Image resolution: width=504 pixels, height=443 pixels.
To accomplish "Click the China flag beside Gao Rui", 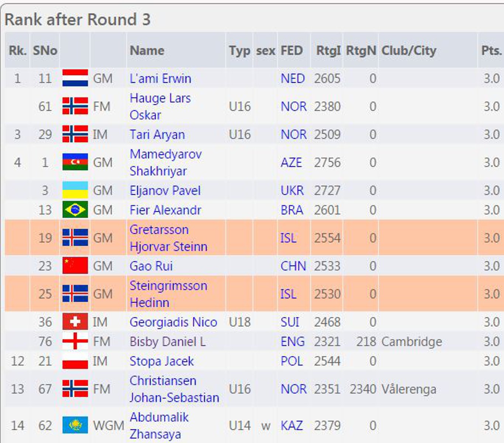I will click(x=75, y=265).
